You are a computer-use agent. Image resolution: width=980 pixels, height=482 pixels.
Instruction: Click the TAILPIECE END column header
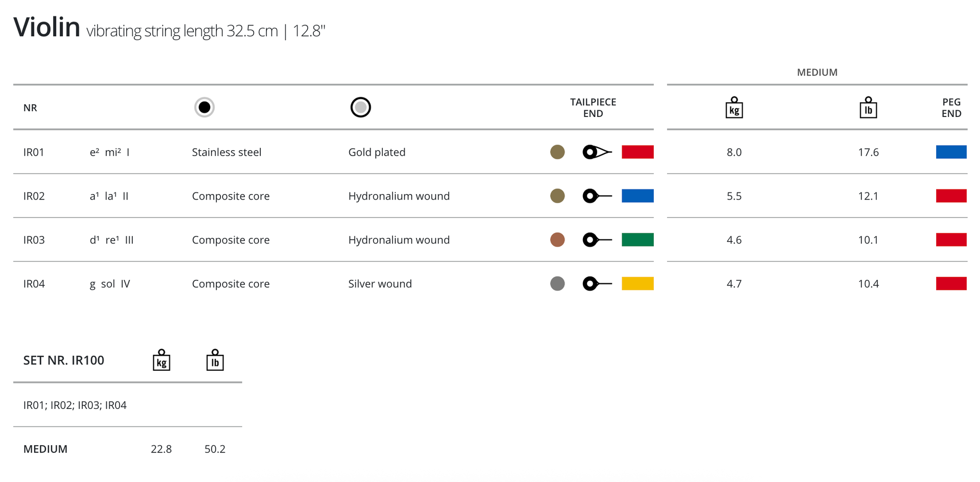593,108
